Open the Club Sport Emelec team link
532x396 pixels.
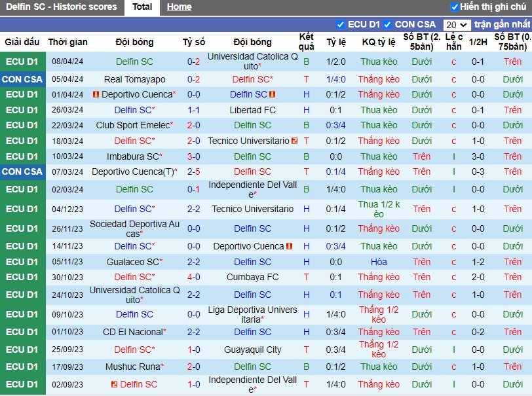(132, 125)
